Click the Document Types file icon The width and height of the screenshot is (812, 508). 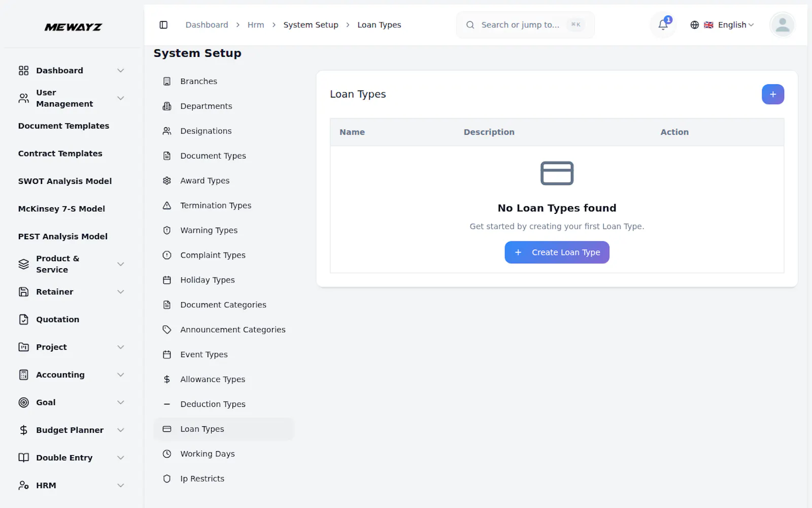tap(167, 156)
